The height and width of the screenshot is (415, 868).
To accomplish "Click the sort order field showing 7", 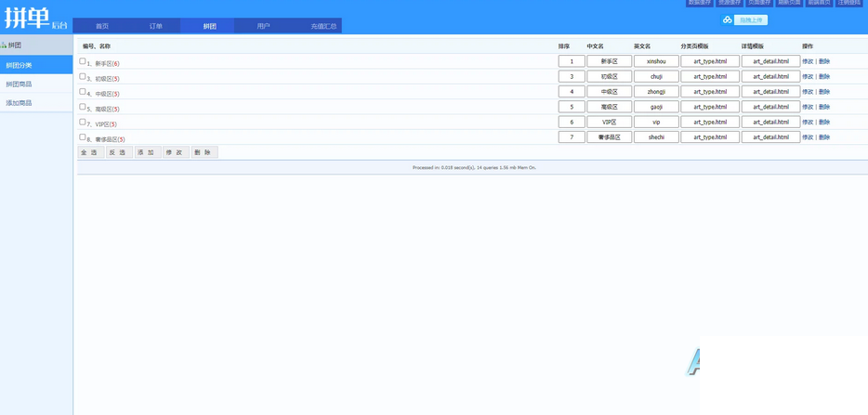I will tap(572, 136).
